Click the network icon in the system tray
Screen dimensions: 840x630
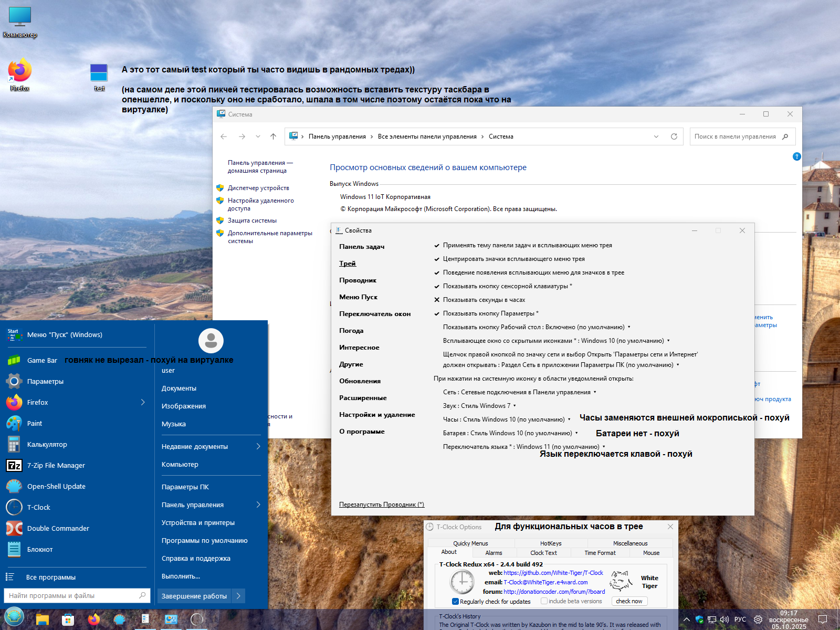point(712,619)
